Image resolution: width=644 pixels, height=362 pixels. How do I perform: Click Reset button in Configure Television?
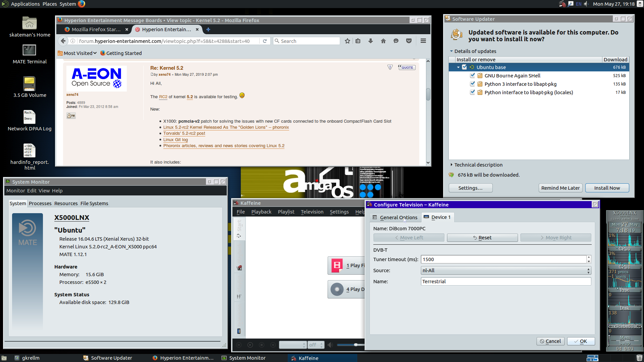pos(482,238)
